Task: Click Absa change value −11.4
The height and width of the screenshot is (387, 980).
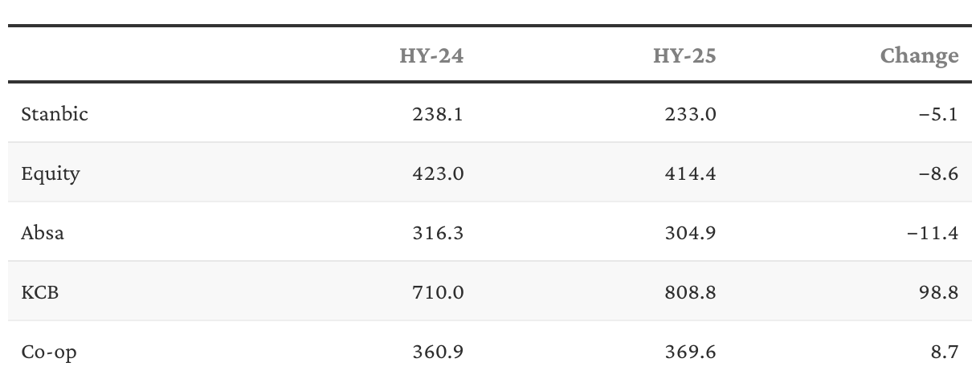Action: [x=933, y=233]
